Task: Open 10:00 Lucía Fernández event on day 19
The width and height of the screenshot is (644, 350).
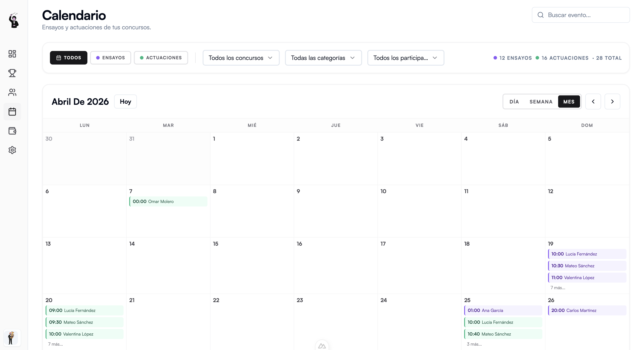Action: click(x=587, y=254)
